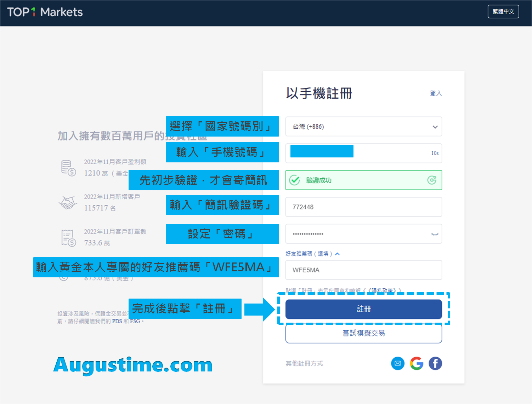Register with email icon
Image resolution: width=532 pixels, height=404 pixels.
pyautogui.click(x=398, y=363)
